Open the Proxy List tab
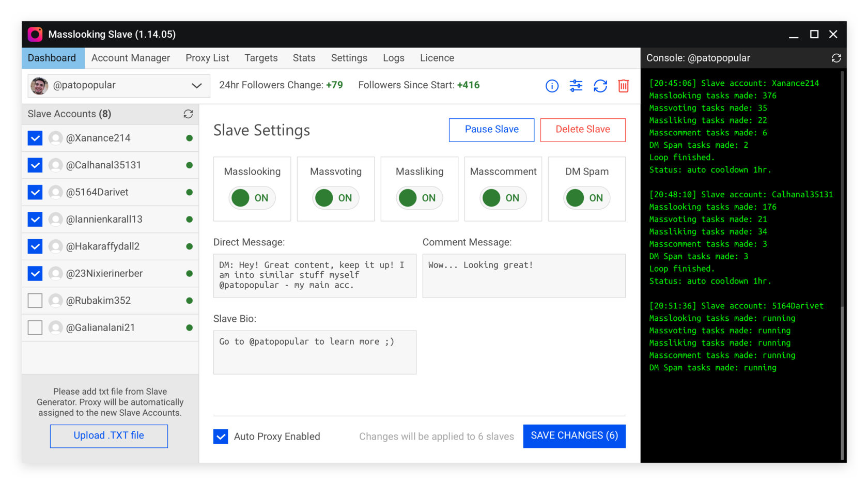The image size is (868, 484). tap(207, 58)
